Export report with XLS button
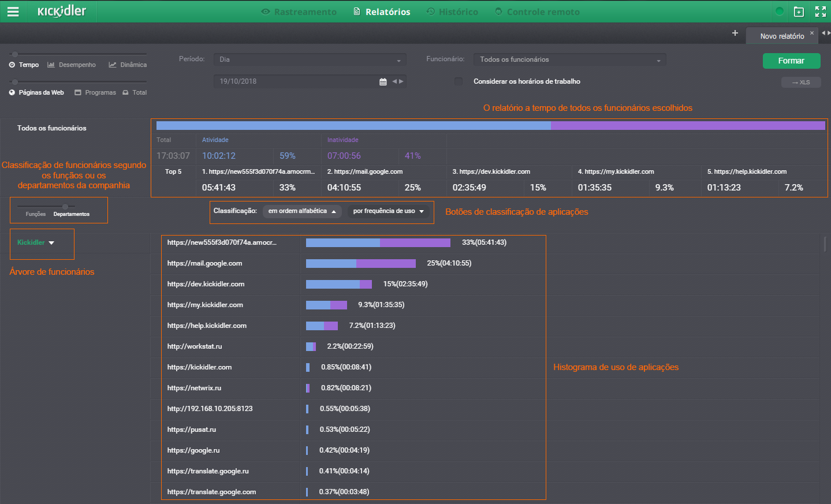 801,83
